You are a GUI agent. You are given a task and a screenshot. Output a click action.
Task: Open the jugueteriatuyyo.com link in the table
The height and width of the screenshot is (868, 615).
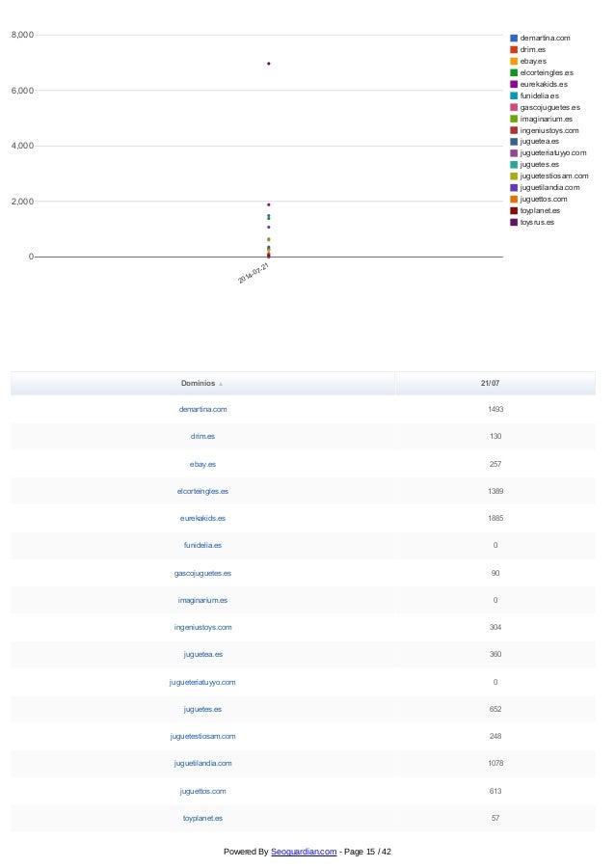tap(203, 683)
